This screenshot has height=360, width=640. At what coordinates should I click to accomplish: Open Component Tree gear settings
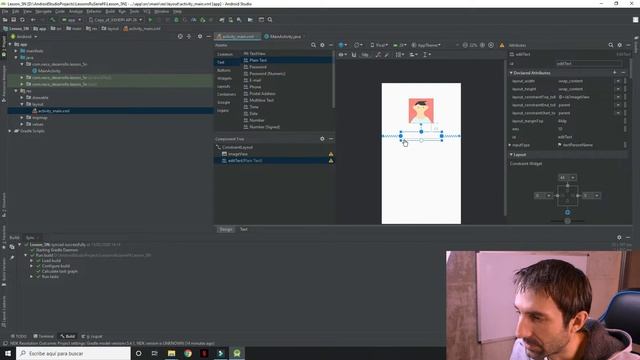[322, 139]
